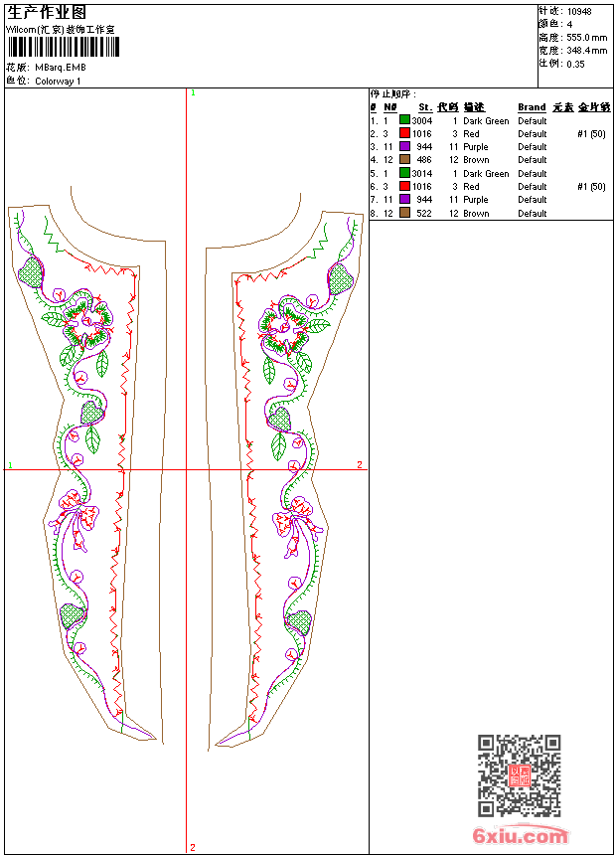Choose the Brown swatch beside 486
The image size is (616, 855).
pos(404,159)
